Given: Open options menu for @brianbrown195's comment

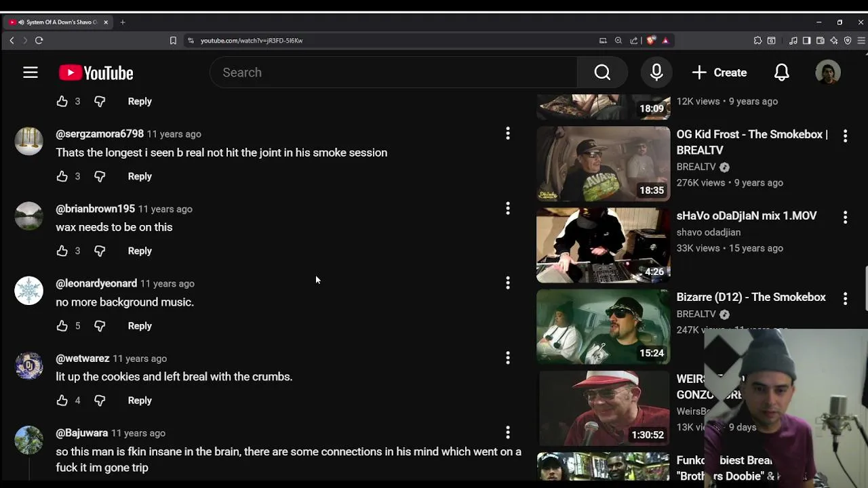Looking at the screenshot, I should pos(507,209).
